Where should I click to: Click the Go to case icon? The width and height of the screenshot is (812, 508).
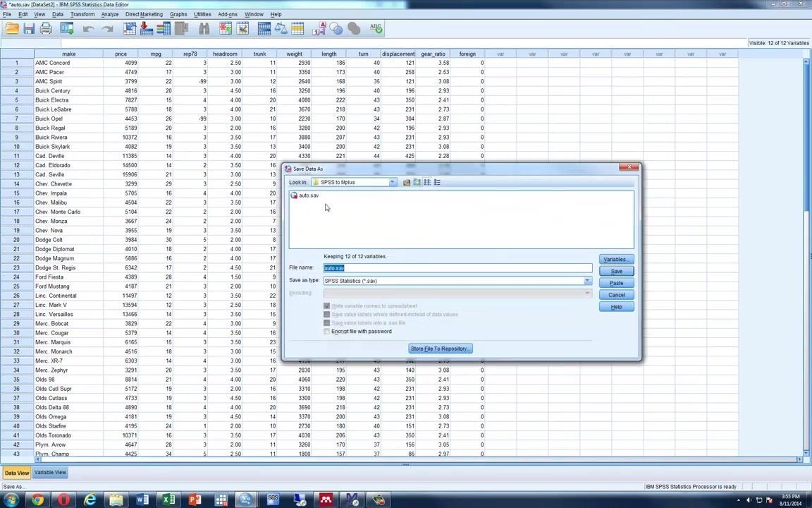tap(130, 28)
